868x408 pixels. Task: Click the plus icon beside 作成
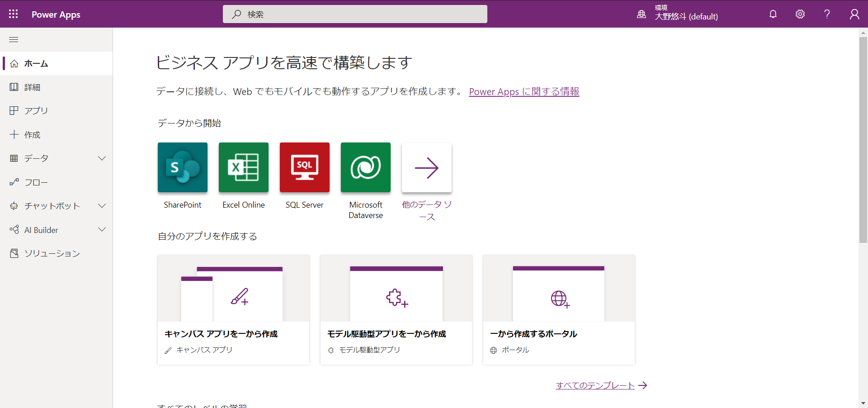point(14,134)
